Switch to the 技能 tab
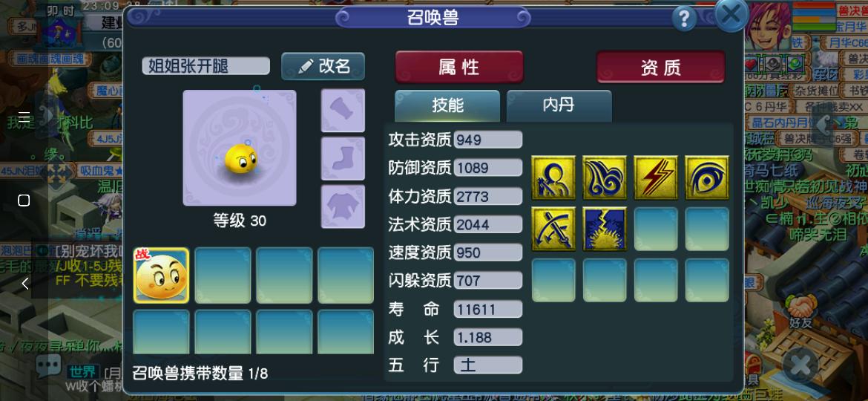 (x=447, y=105)
